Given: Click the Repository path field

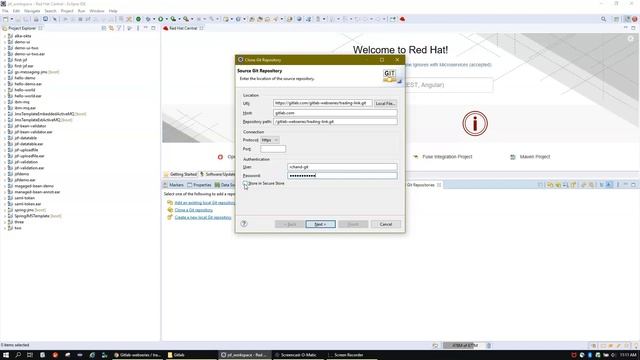Looking at the screenshot, I should (335, 122).
